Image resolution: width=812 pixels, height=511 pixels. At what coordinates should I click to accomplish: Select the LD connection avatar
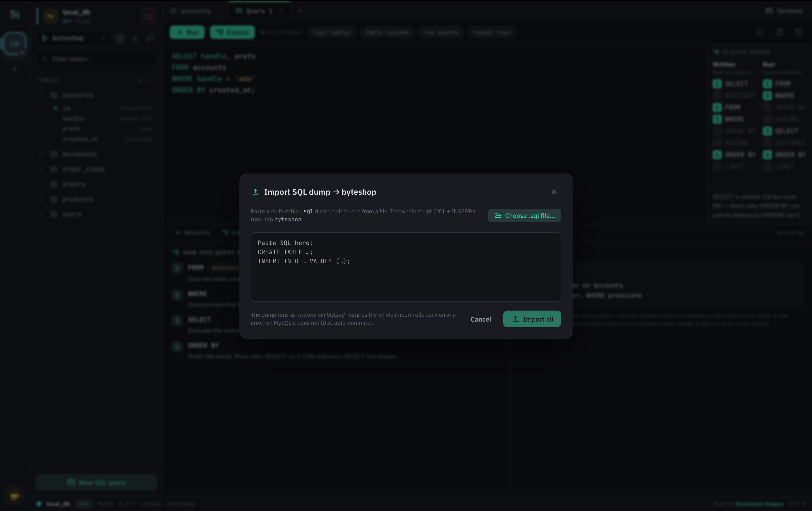pos(14,44)
